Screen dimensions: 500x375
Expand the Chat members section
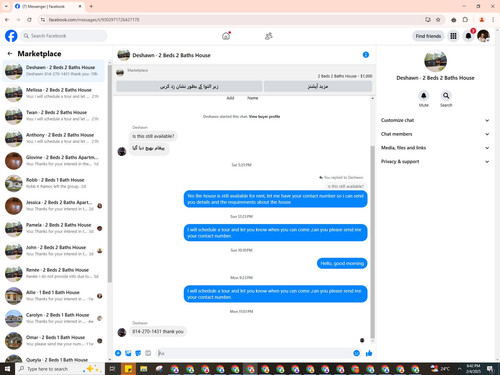[435, 134]
